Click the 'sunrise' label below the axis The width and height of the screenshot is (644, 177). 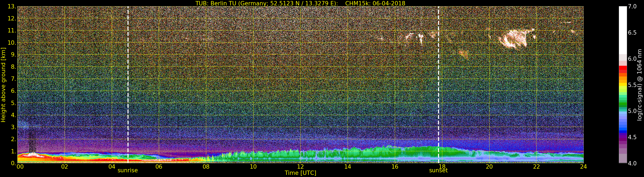click(128, 171)
